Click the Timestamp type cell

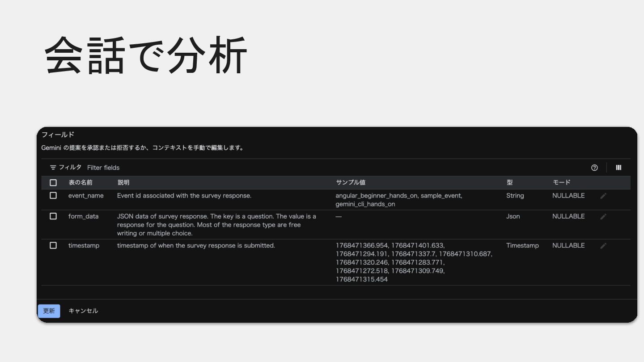tap(522, 245)
